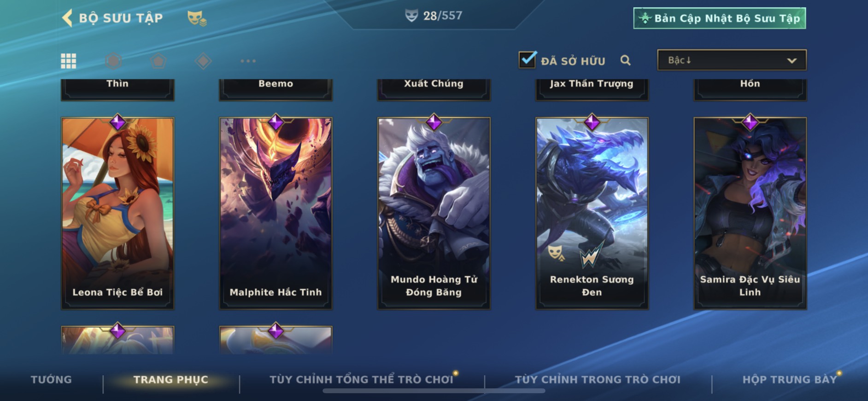
Task: Expand the sort dropdown chevron arrow
Action: 792,61
